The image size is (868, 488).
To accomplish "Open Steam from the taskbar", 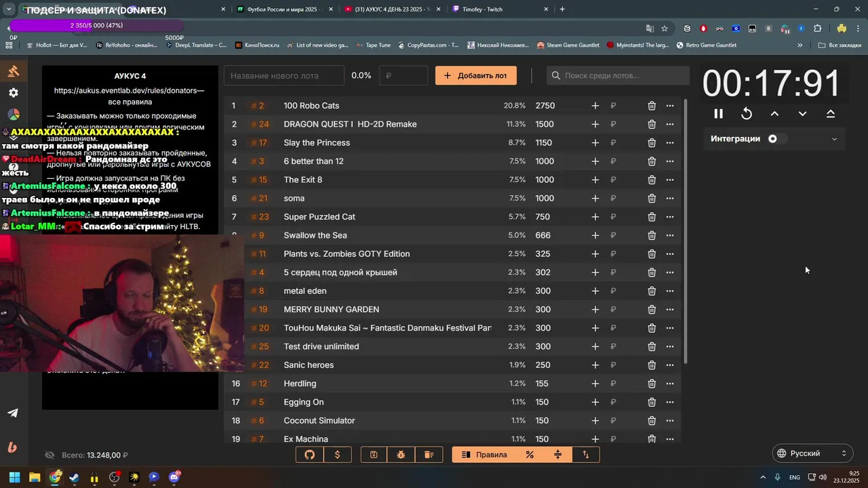I will click(x=75, y=478).
